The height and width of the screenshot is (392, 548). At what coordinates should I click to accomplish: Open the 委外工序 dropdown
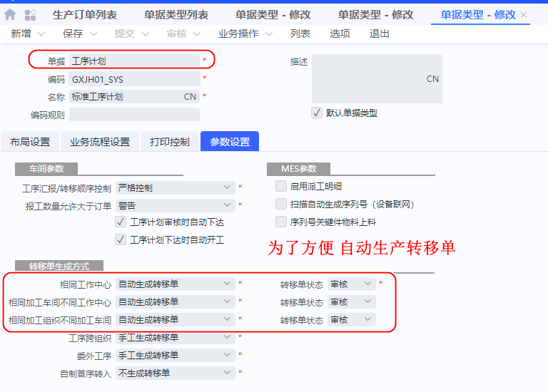click(175, 355)
